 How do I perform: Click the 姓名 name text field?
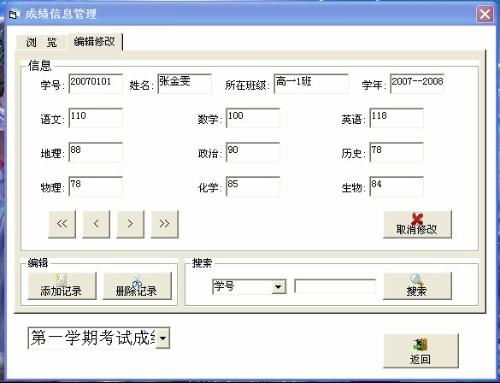click(185, 83)
